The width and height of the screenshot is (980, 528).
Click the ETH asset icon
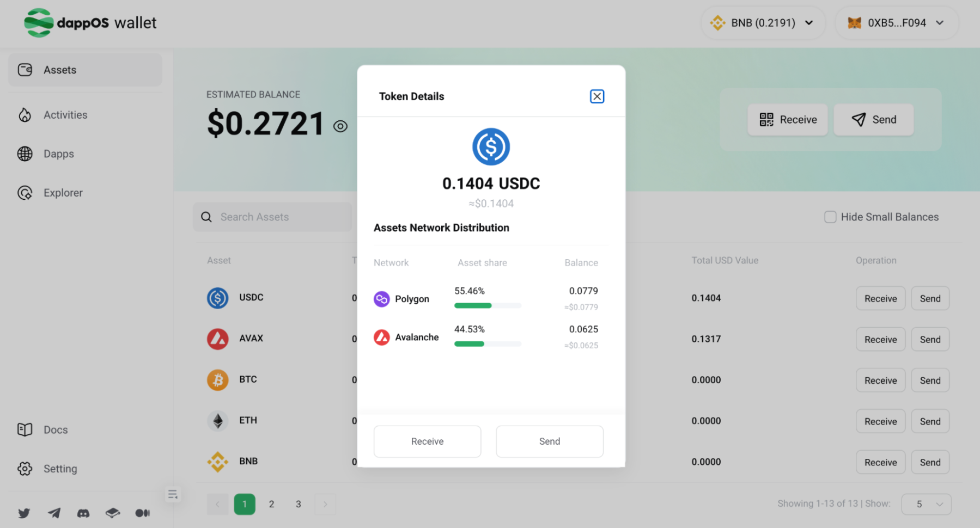point(218,421)
